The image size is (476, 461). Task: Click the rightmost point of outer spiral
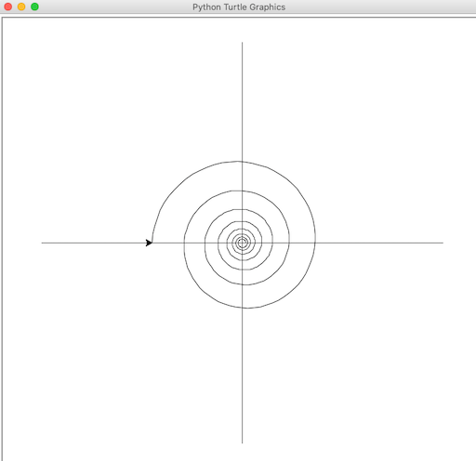(315, 238)
